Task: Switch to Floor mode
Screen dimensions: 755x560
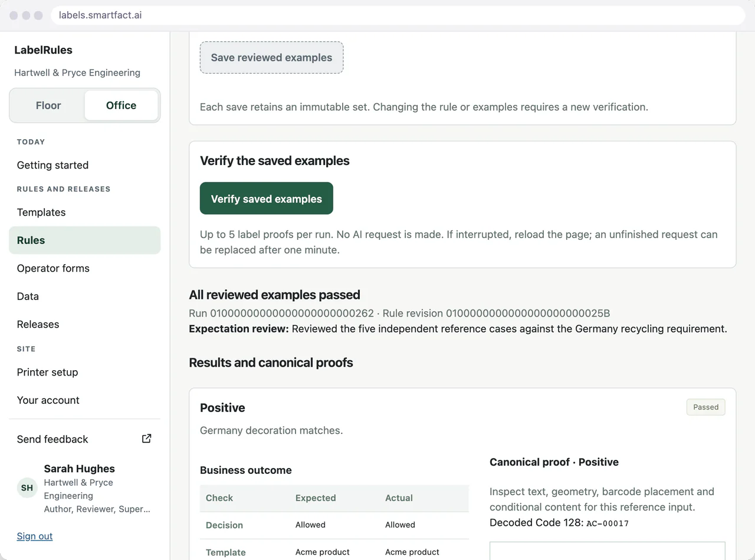Action: pos(48,106)
